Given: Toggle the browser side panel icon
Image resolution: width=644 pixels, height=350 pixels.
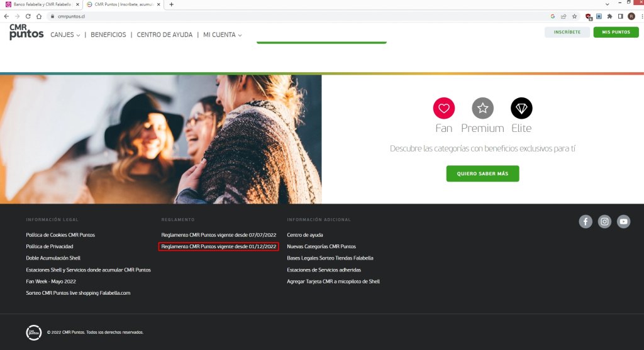Looking at the screenshot, I should pyautogui.click(x=620, y=16).
